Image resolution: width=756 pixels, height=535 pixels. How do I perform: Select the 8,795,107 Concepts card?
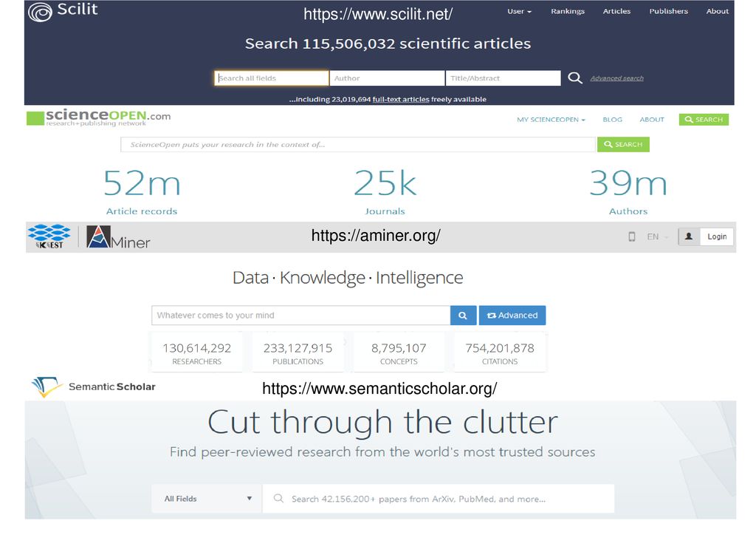[x=399, y=353]
